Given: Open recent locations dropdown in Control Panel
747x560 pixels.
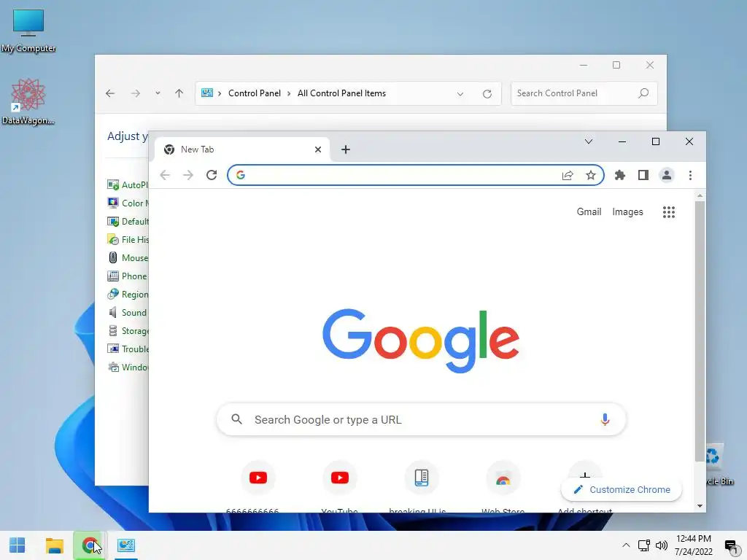Looking at the screenshot, I should click(158, 93).
